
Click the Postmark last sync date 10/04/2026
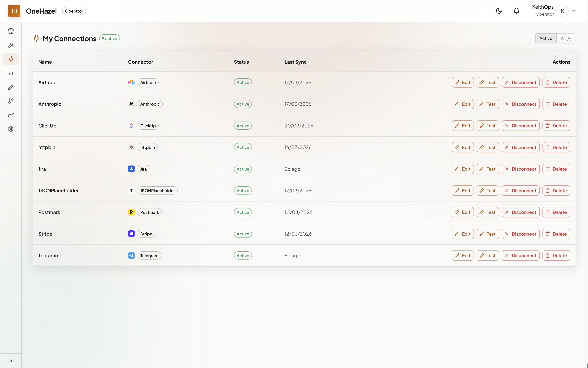298,212
